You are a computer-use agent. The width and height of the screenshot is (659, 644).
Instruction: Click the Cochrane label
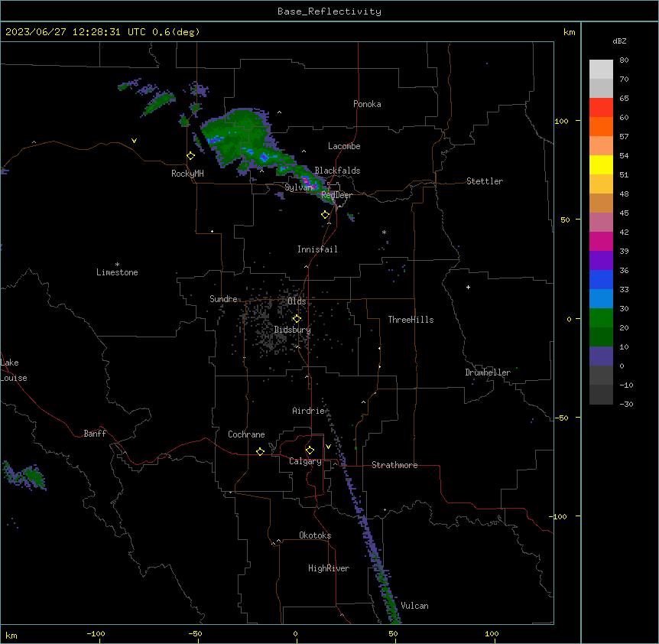(x=246, y=434)
